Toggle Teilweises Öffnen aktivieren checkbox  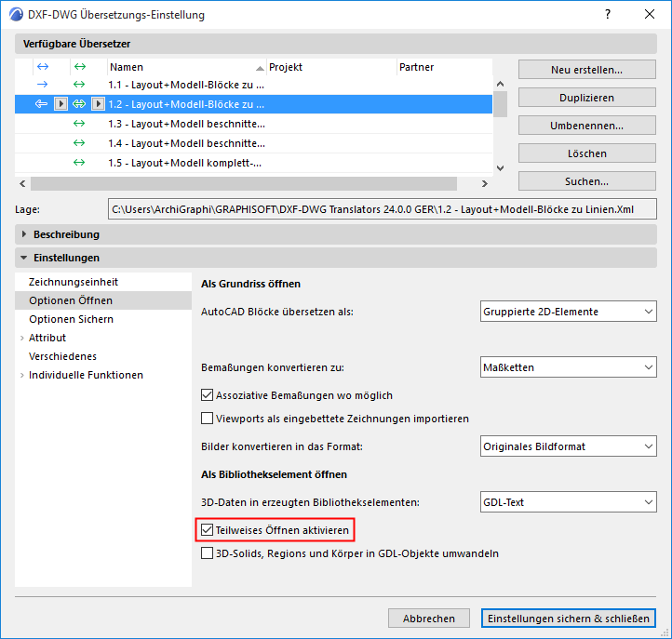pos(207,530)
